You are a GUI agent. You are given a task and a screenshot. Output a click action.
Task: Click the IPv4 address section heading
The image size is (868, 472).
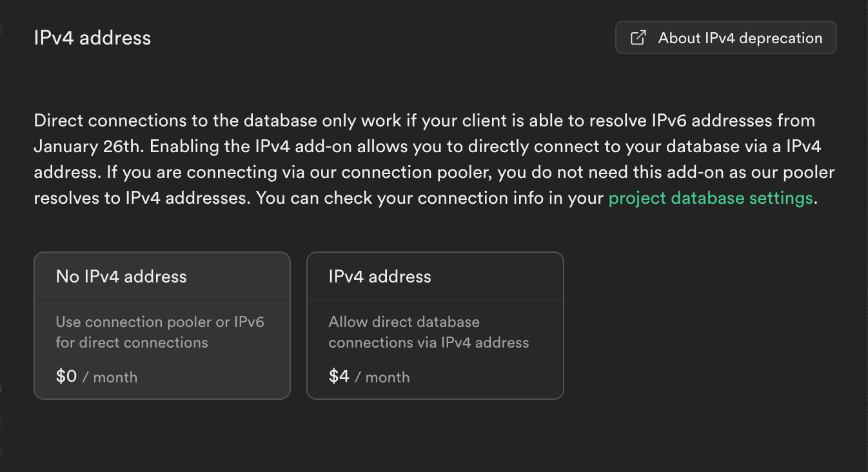92,38
